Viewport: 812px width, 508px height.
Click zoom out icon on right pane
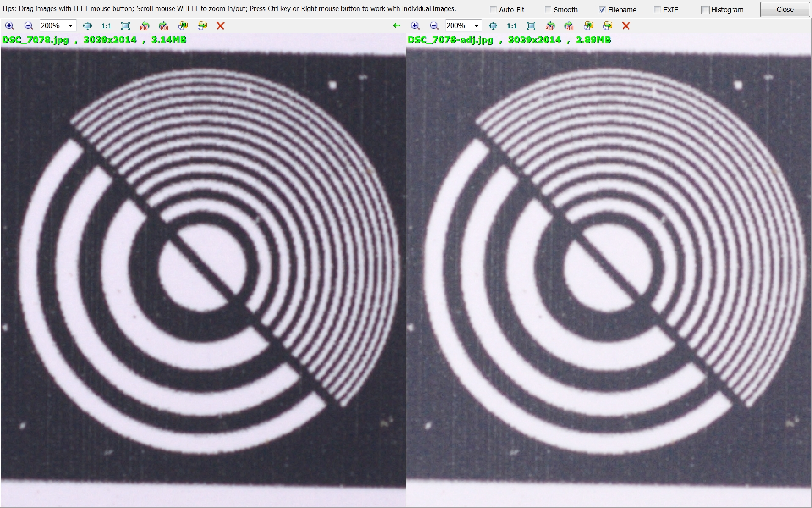click(x=434, y=26)
